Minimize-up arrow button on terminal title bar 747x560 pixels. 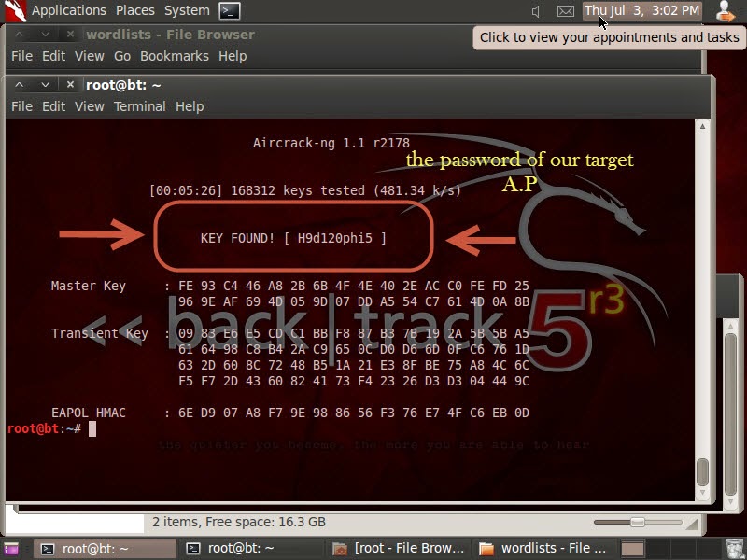pos(19,85)
